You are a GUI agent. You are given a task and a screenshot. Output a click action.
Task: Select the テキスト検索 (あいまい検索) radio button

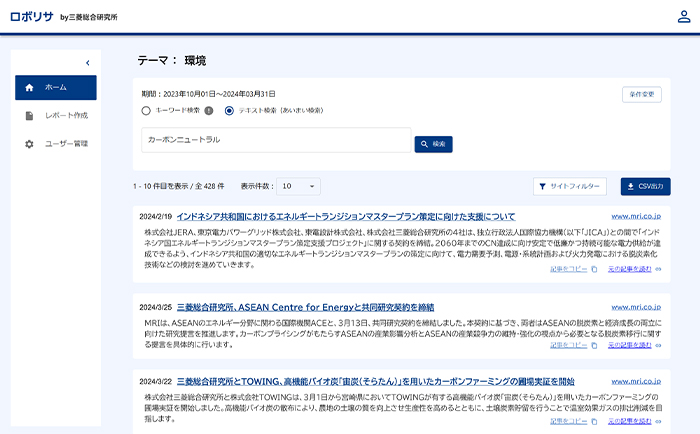(x=229, y=111)
